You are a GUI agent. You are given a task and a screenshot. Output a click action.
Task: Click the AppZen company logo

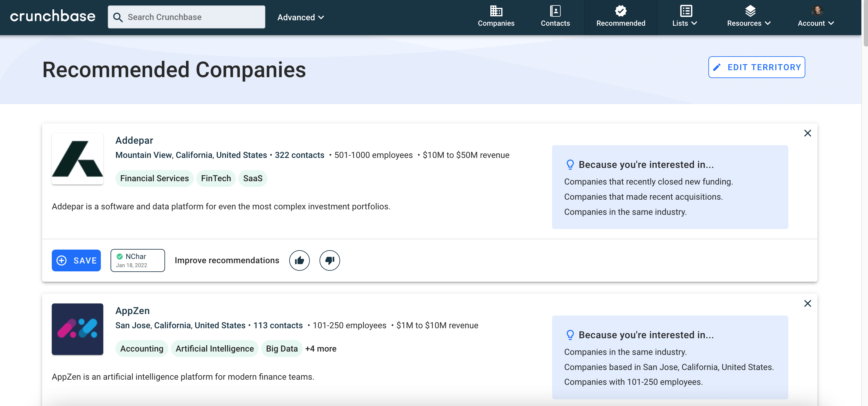coord(78,329)
